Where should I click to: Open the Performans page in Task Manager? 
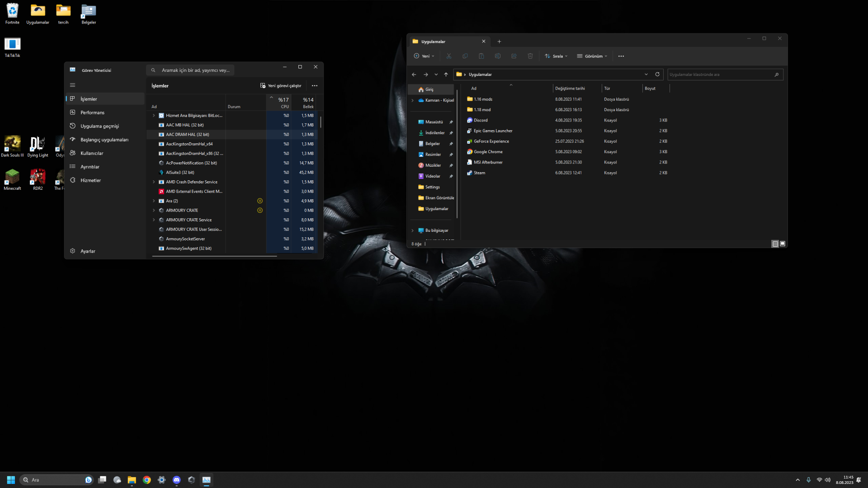(92, 113)
